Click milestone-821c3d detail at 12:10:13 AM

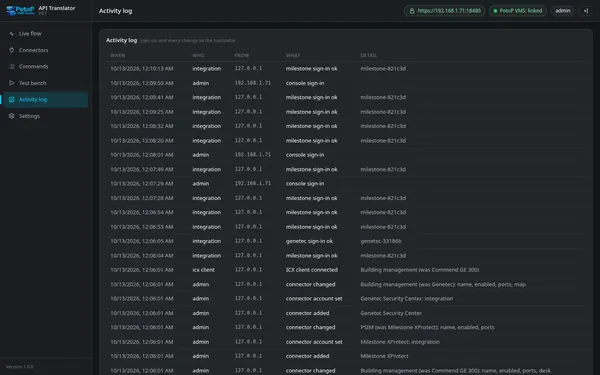pyautogui.click(x=383, y=68)
